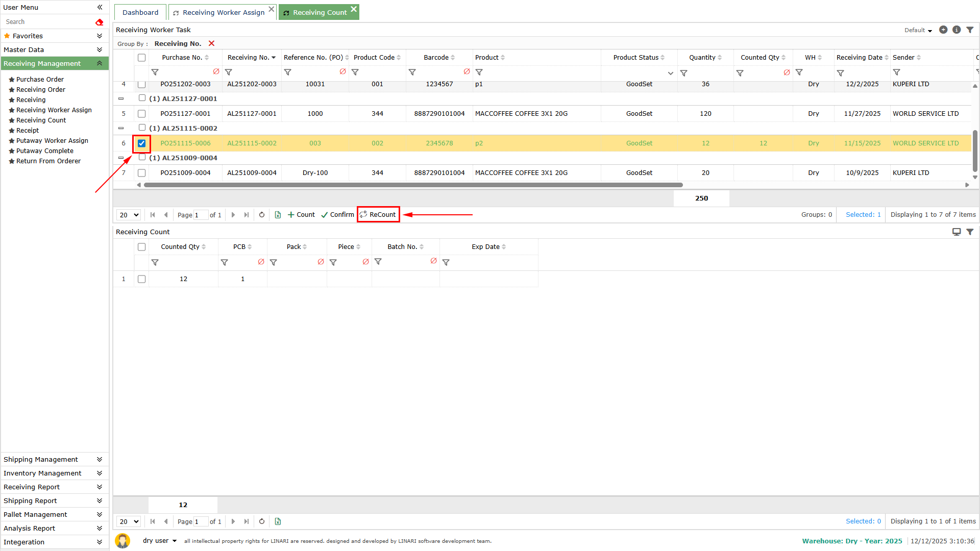The height and width of the screenshot is (551, 980).
Task: Click the monitor icon in Receiving Count panel
Action: 957,232
